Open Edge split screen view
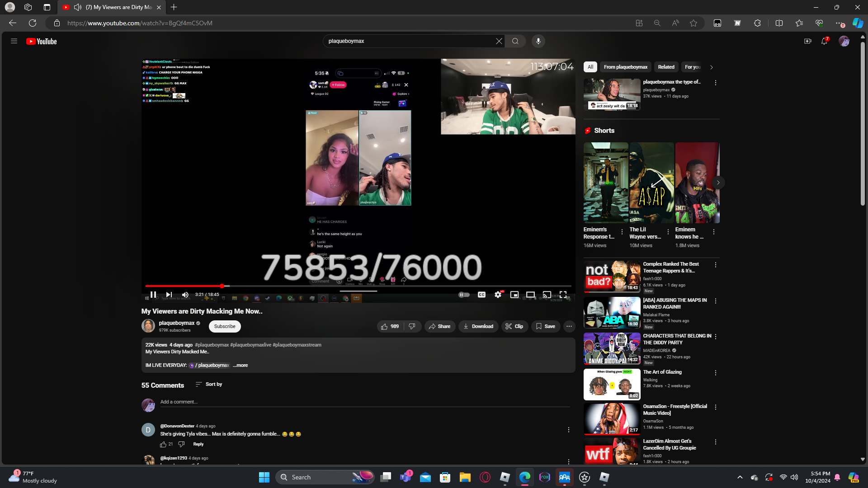 [779, 23]
